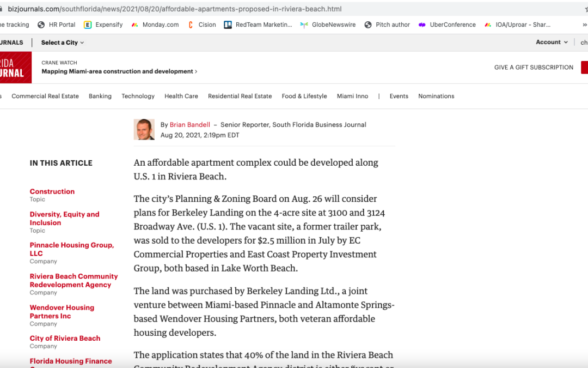Open the HR Portal bookmark globe icon

tap(41, 25)
